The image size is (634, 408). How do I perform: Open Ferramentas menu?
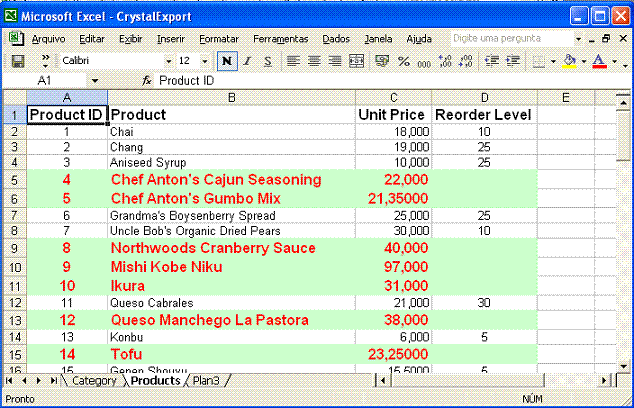pyautogui.click(x=281, y=39)
